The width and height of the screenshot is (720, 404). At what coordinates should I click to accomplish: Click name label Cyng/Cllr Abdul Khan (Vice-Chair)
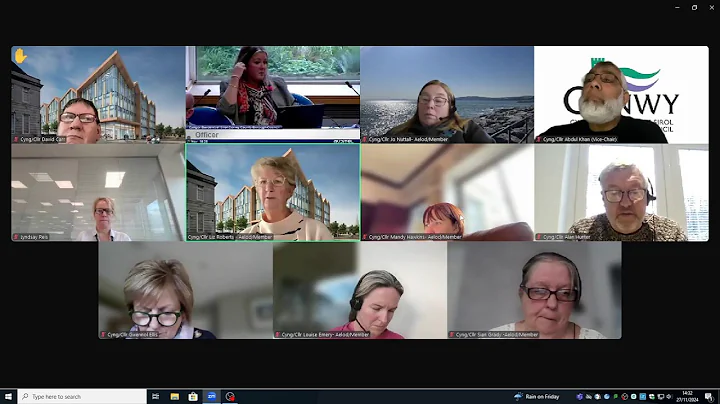(x=580, y=139)
